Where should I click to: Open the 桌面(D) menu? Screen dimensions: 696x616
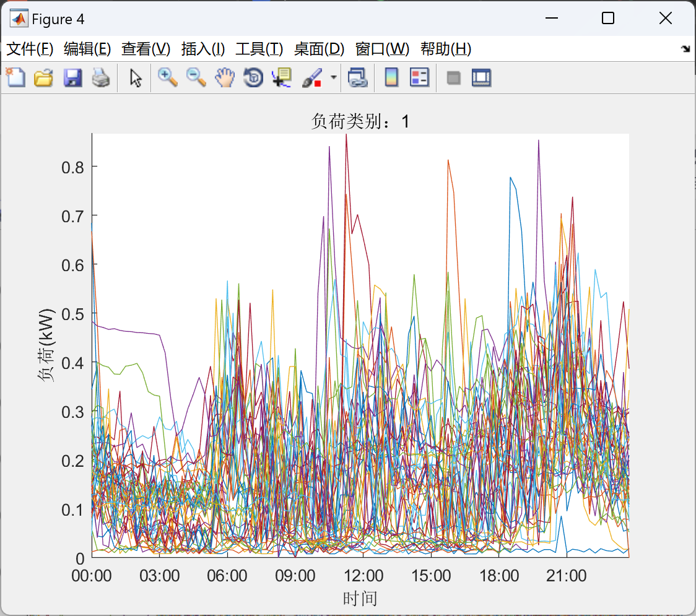coord(319,49)
